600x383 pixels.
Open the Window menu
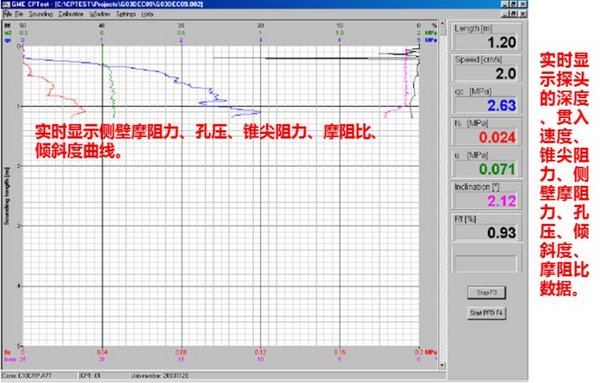99,14
